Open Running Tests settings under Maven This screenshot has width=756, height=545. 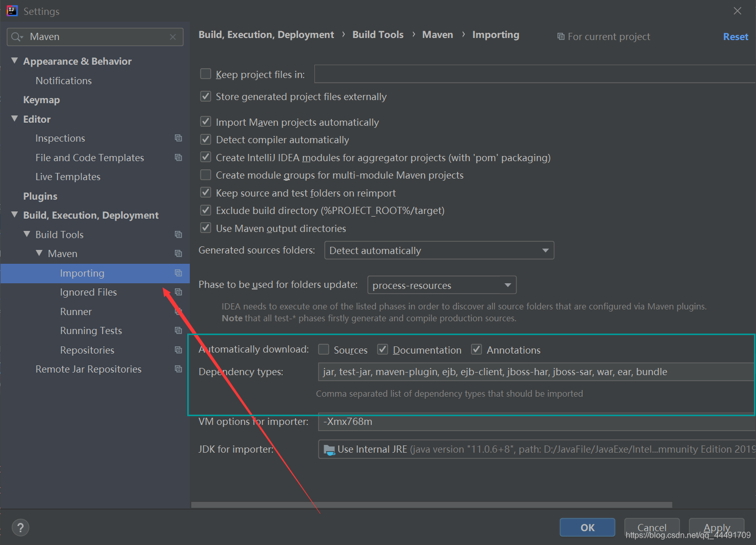point(91,330)
